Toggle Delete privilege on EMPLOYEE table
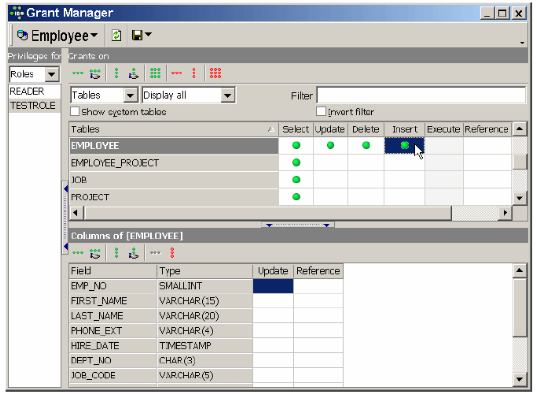The image size is (537, 394). [366, 145]
